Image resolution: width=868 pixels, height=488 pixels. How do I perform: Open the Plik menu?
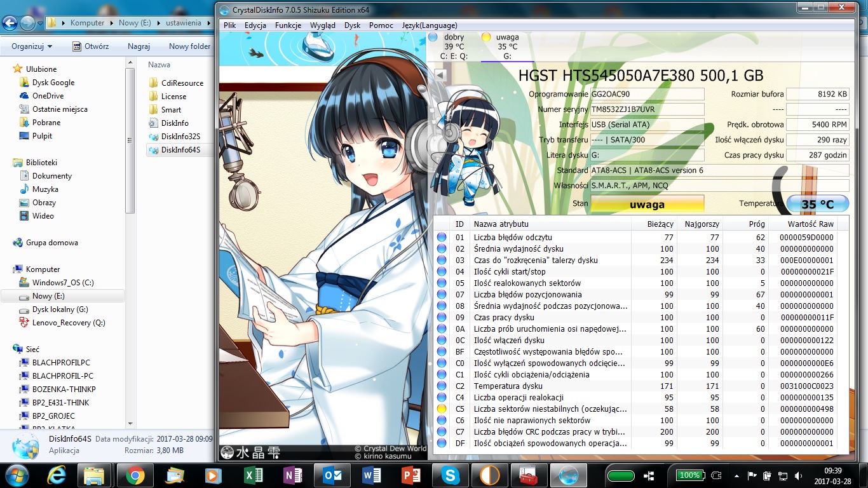[229, 25]
